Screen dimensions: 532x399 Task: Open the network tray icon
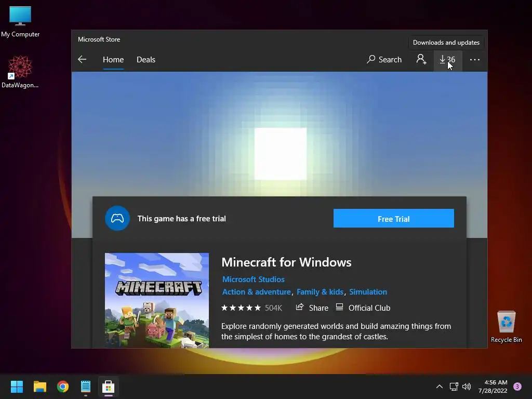tap(454, 387)
